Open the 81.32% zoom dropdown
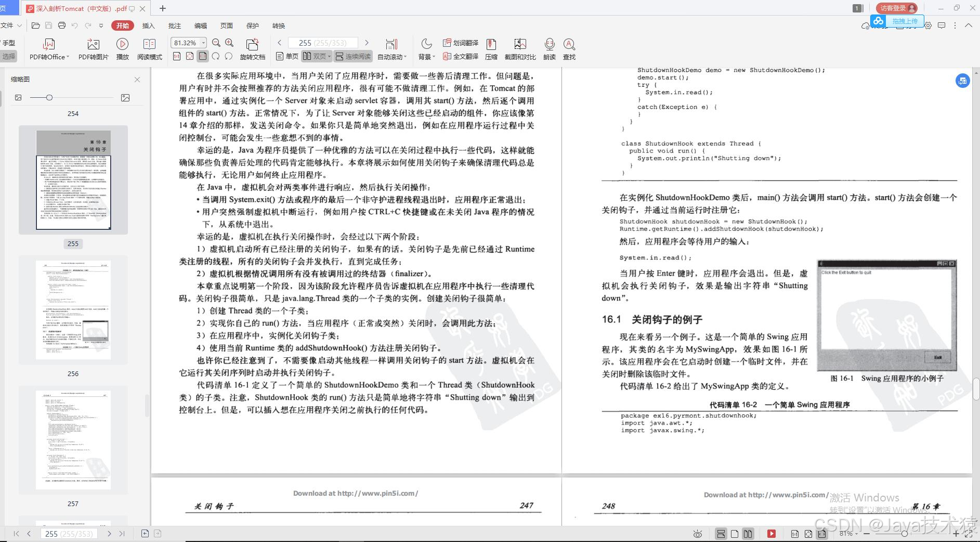Image resolution: width=980 pixels, height=542 pixels. pyautogui.click(x=203, y=43)
